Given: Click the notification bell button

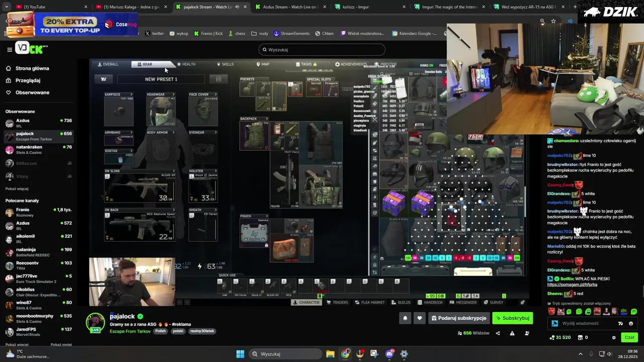Looking at the screenshot, I should (405, 318).
